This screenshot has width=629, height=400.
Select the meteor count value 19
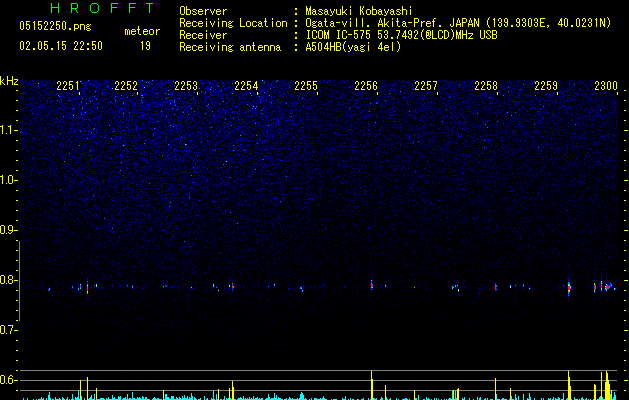pos(145,46)
